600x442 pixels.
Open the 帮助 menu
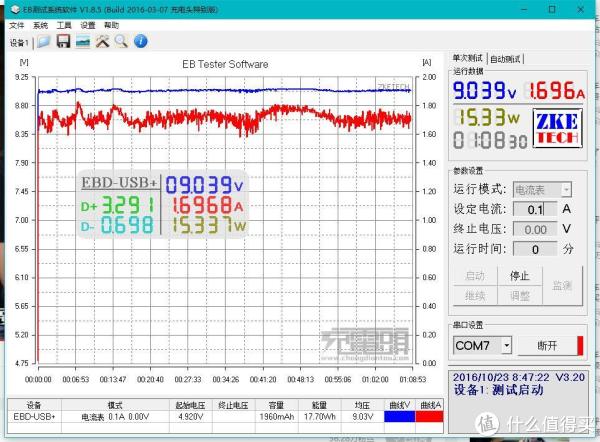[x=111, y=26]
